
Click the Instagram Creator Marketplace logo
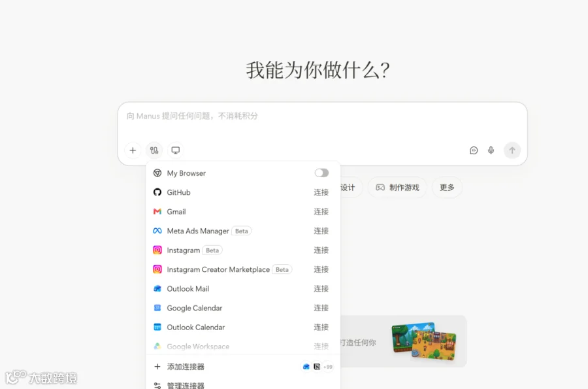157,269
